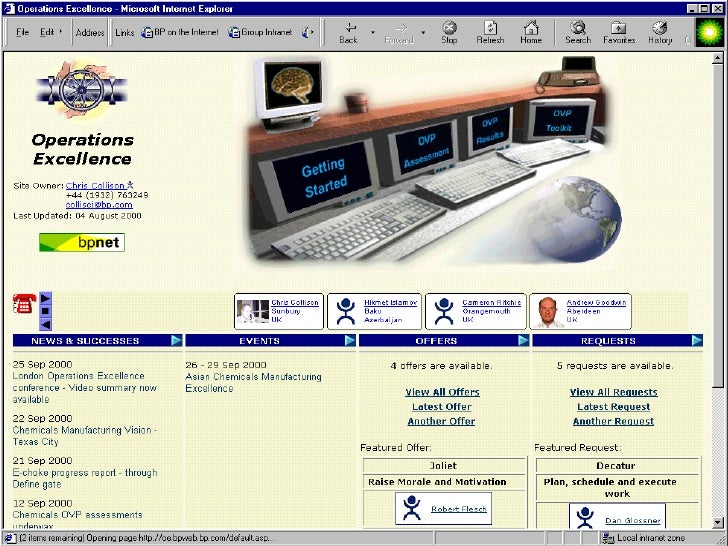Click the Operations Excellence wheel logo
Viewport: 728px width, 546px height.
pyautogui.click(x=82, y=90)
